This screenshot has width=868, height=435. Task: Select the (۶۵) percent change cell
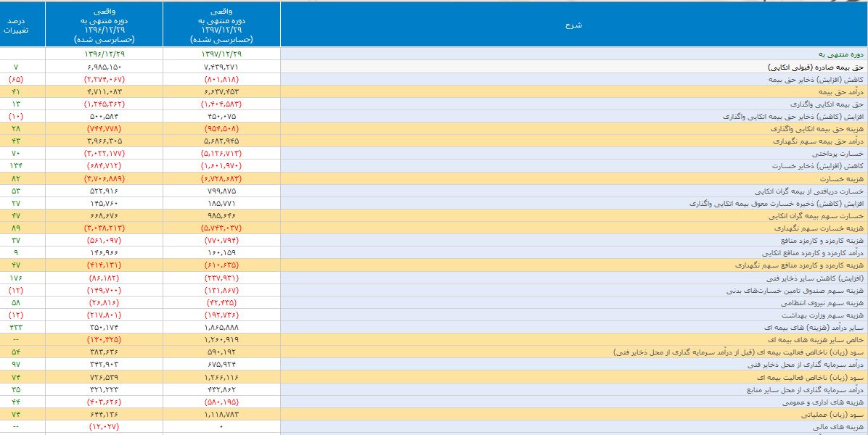point(16,78)
